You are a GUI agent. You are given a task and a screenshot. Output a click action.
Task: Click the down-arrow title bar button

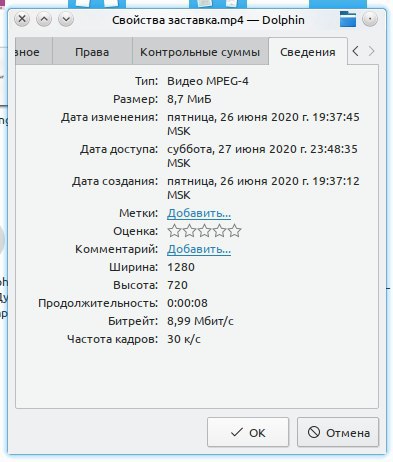click(x=66, y=19)
